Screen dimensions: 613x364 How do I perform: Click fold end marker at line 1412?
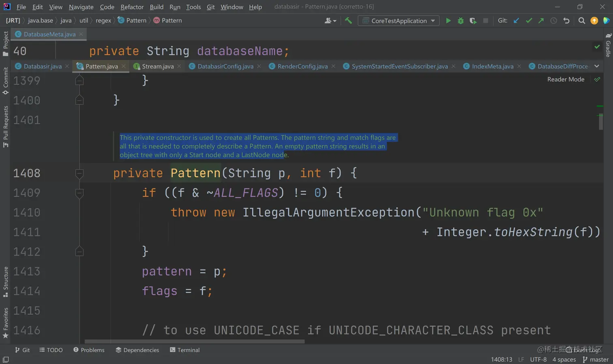79,252
